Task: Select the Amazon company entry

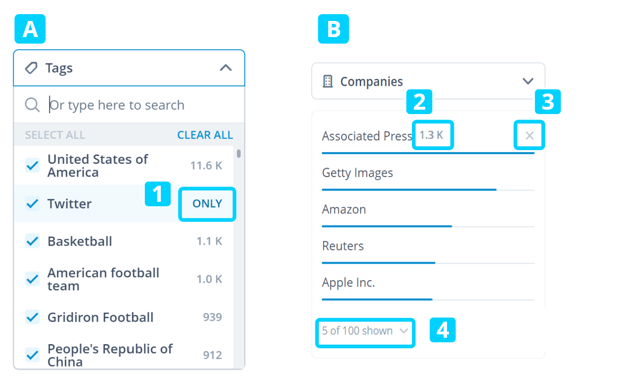Action: tap(428, 213)
